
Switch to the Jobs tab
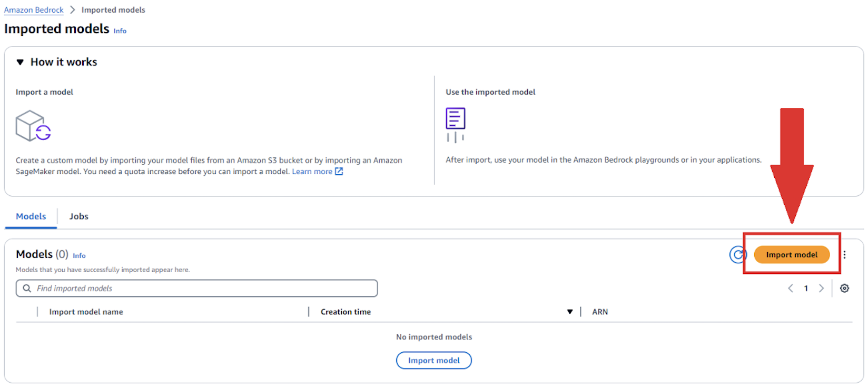[79, 216]
